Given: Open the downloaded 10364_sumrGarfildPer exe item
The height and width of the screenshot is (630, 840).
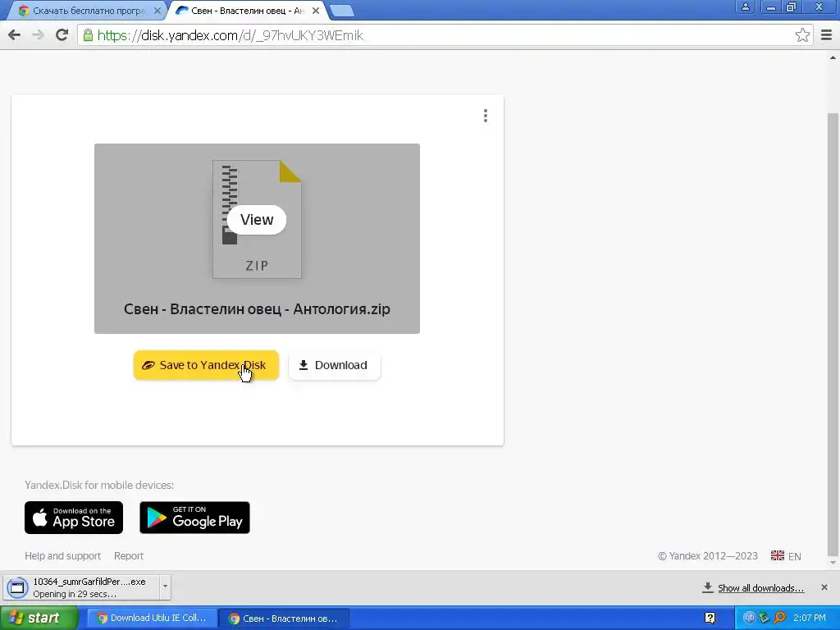Looking at the screenshot, I should click(83, 587).
